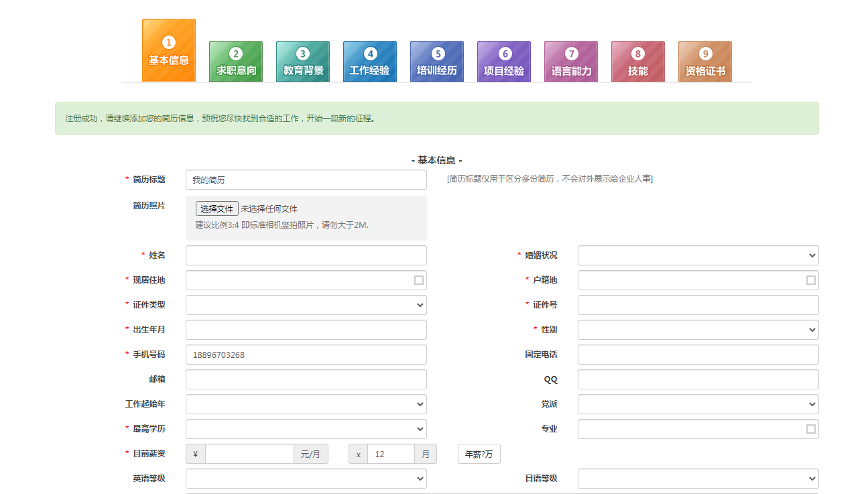Open the 党派 dropdown

pyautogui.click(x=698, y=404)
